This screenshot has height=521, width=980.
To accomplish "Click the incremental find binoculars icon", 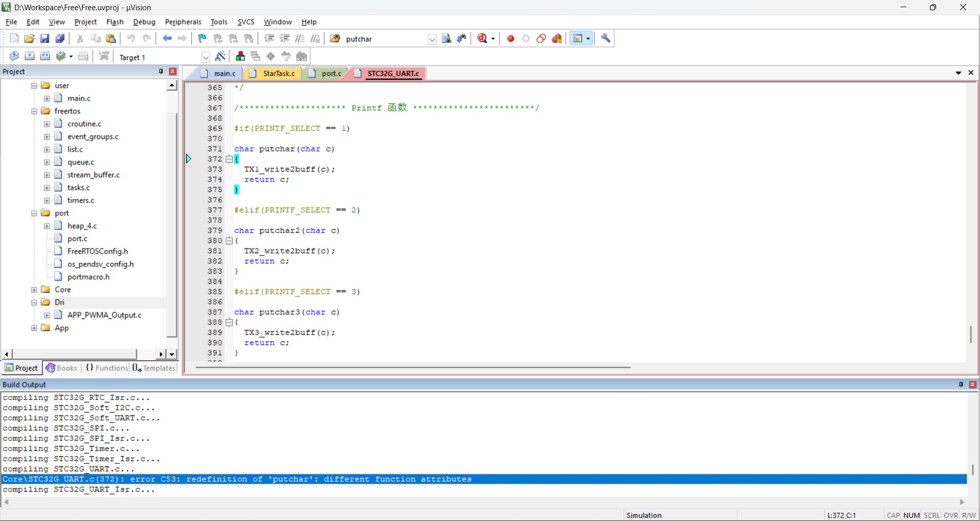I will click(462, 39).
